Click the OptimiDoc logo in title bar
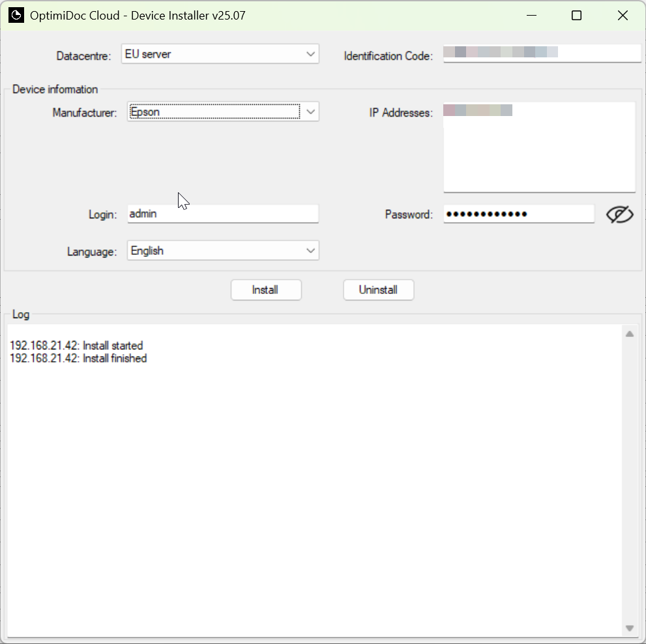The image size is (646, 644). [16, 16]
